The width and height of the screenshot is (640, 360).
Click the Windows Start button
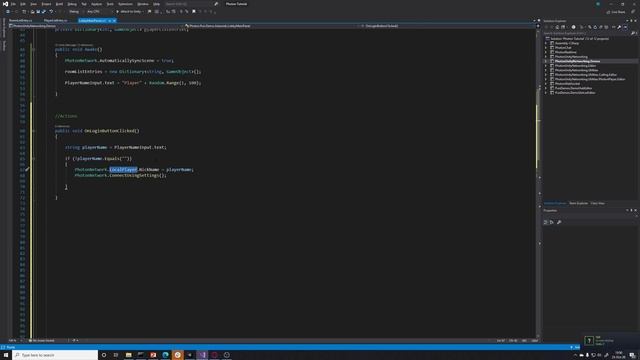(x=6, y=355)
